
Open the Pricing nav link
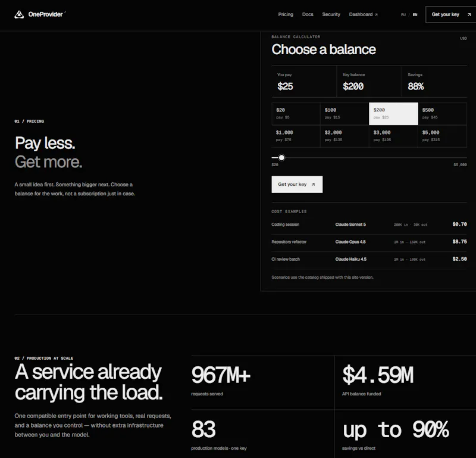point(286,14)
